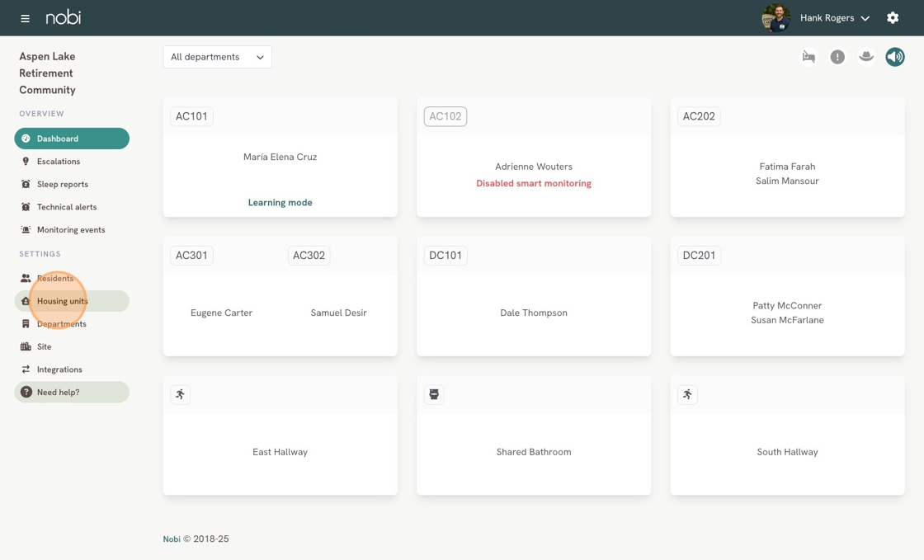Viewport: 924px width, 560px height.
Task: Click the Nobi footer link
Action: point(172,539)
